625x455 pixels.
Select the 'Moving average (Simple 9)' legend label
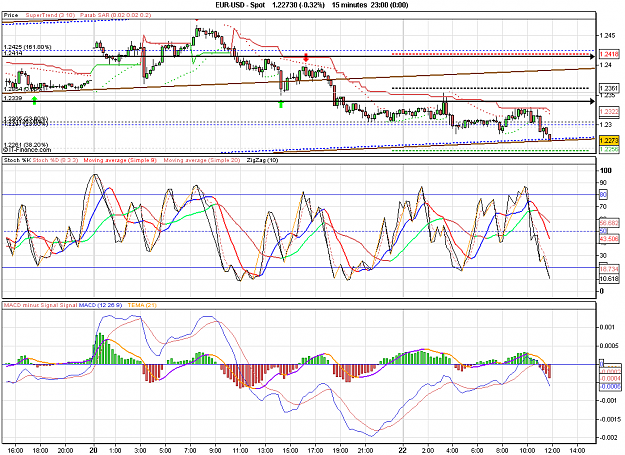[x=120, y=160]
